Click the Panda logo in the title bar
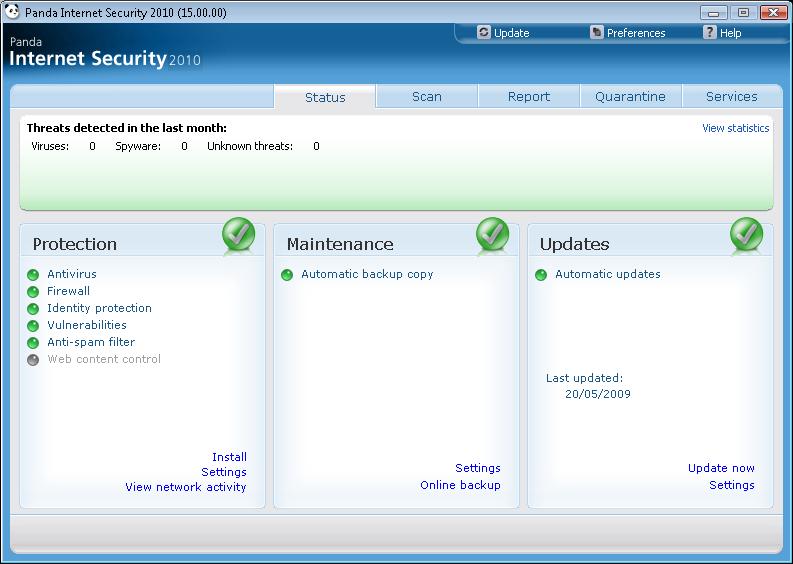The width and height of the screenshot is (793, 564). pos(11,11)
